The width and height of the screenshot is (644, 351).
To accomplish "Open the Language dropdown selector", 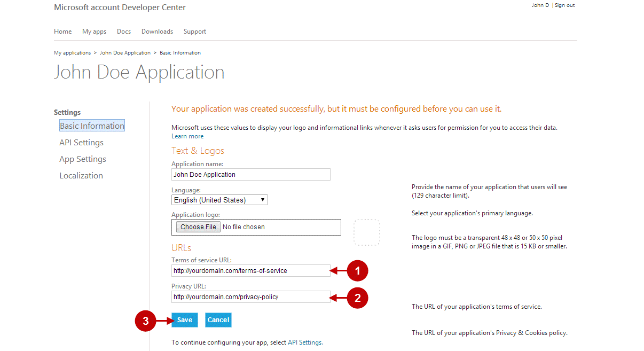I will [x=219, y=199].
